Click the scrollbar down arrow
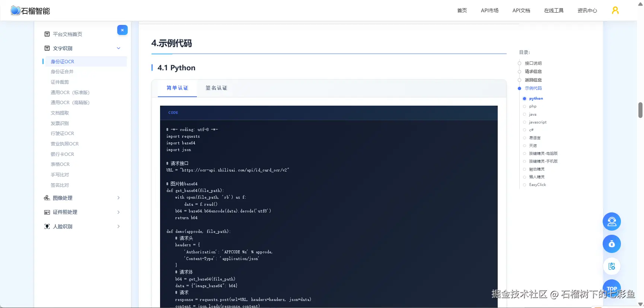This screenshot has height=308, width=644. [x=640, y=305]
